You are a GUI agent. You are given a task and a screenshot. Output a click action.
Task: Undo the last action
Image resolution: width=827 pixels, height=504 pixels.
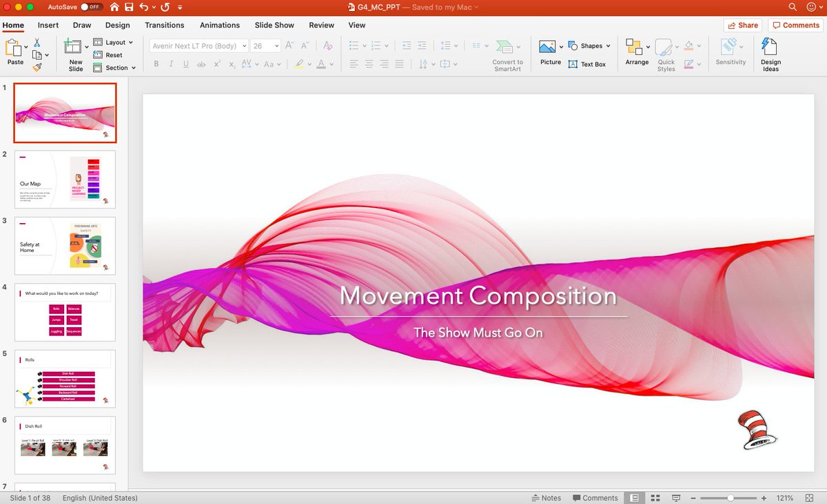143,7
